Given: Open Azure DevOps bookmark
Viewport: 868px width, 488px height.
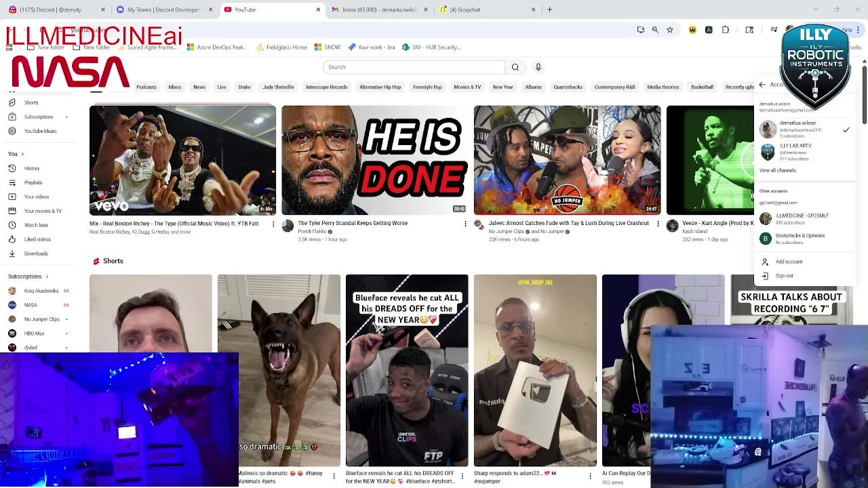Looking at the screenshot, I should pyautogui.click(x=216, y=47).
